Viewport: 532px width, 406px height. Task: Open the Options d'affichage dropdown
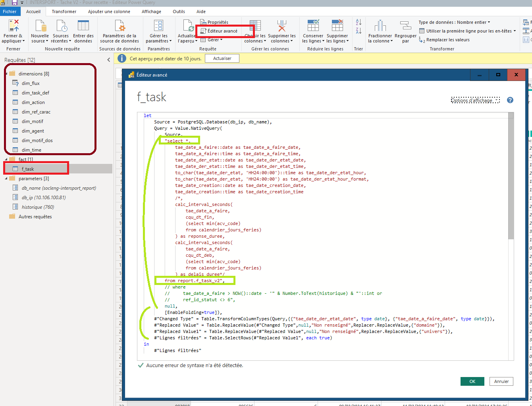[475, 100]
